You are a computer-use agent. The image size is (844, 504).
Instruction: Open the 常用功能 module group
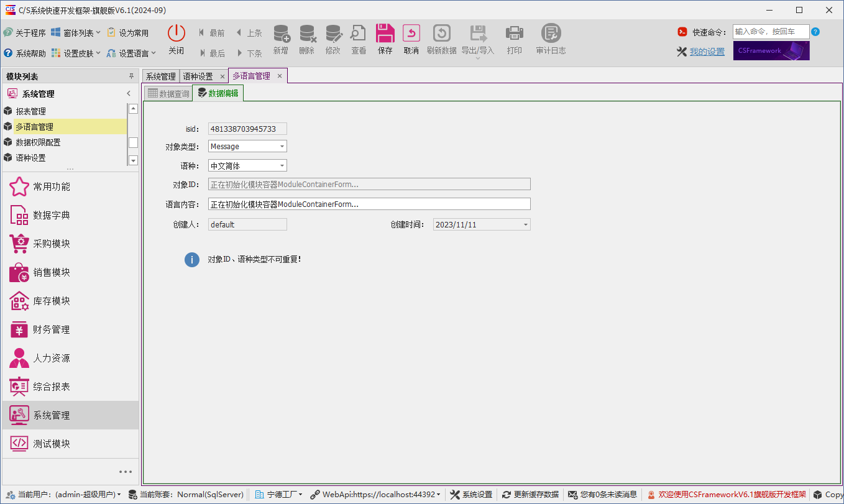(70, 186)
